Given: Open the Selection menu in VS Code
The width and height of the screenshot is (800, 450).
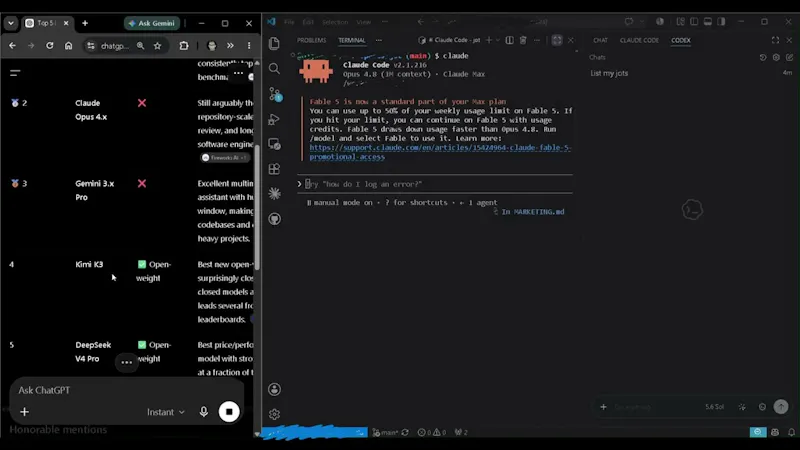Looking at the screenshot, I should [335, 22].
